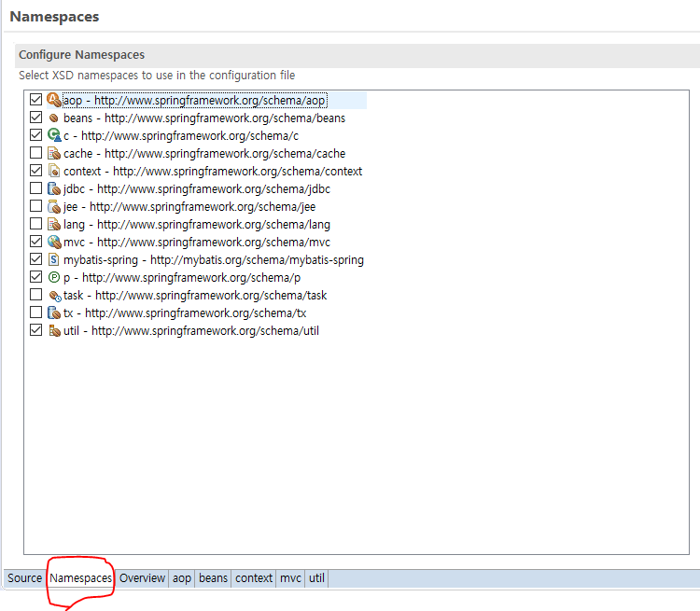Enable the cache namespace checkbox
The image size is (700, 611).
pyautogui.click(x=35, y=153)
